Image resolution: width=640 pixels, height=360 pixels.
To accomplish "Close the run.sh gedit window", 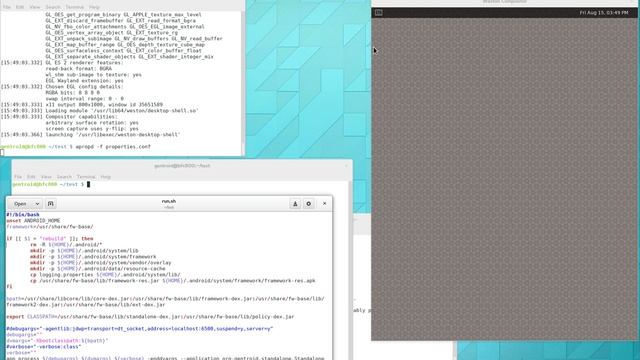I will [x=324, y=203].
